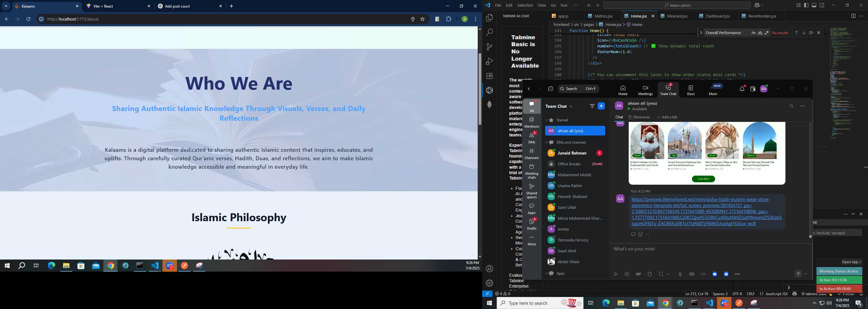Open the themeforest preview link

706,212
